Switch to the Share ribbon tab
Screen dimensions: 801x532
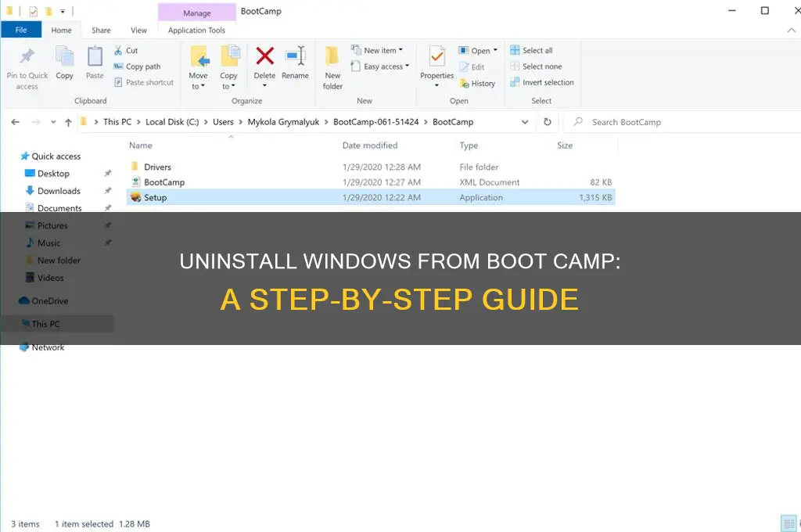point(101,31)
